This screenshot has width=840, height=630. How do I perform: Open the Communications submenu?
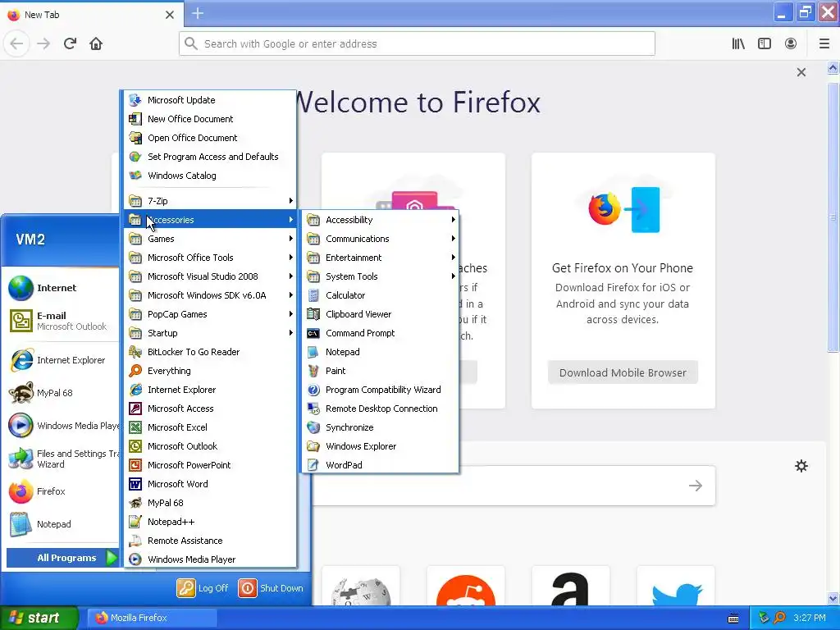[380, 239]
